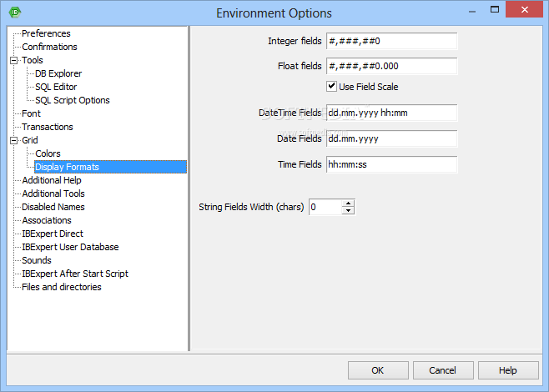Select Associations in the tree

pyautogui.click(x=47, y=220)
